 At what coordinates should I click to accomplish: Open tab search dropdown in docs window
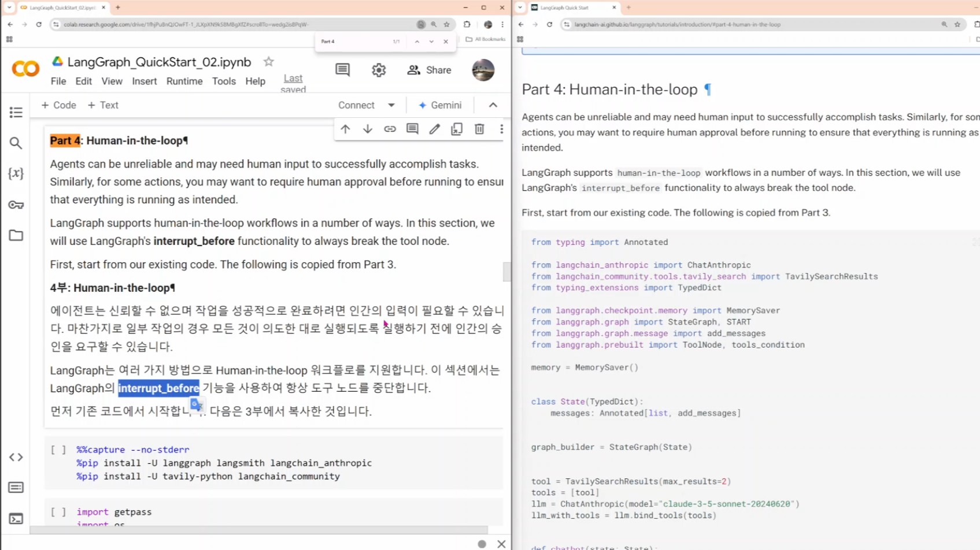click(520, 8)
